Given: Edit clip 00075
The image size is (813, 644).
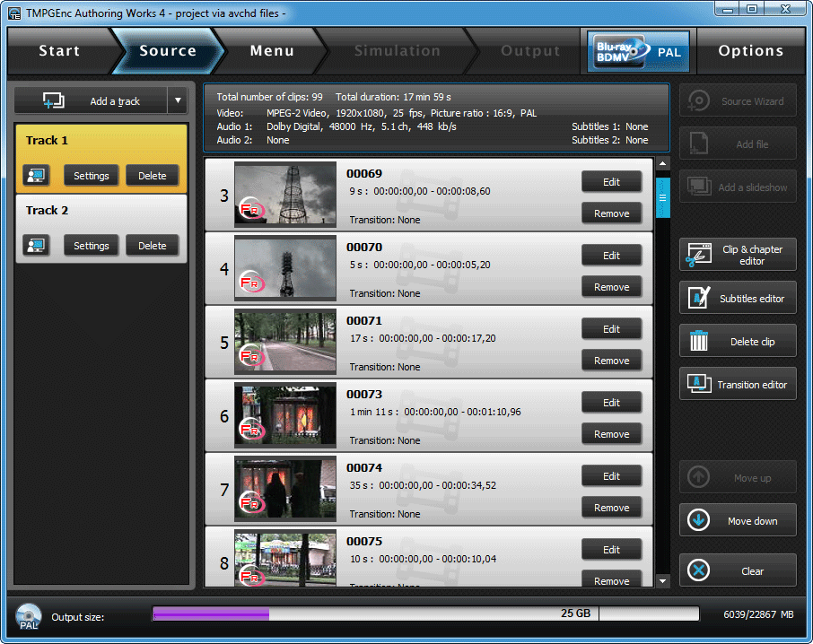Looking at the screenshot, I should click(611, 550).
